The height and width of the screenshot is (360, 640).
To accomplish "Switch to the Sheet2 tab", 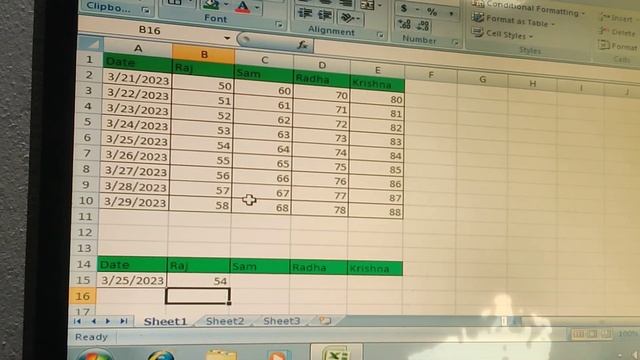I will pos(225,321).
